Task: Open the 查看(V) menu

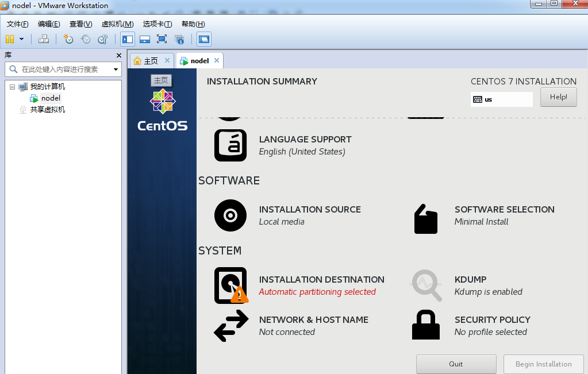Action: tap(80, 24)
